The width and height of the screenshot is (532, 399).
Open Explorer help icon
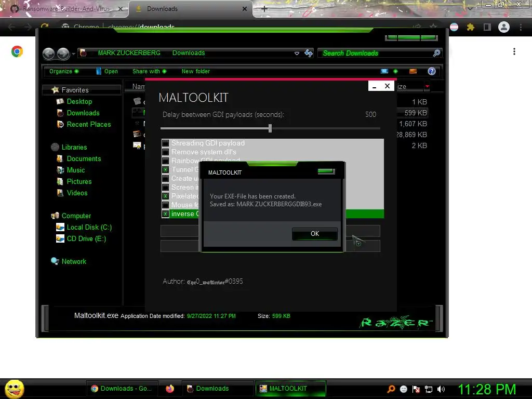pyautogui.click(x=432, y=71)
